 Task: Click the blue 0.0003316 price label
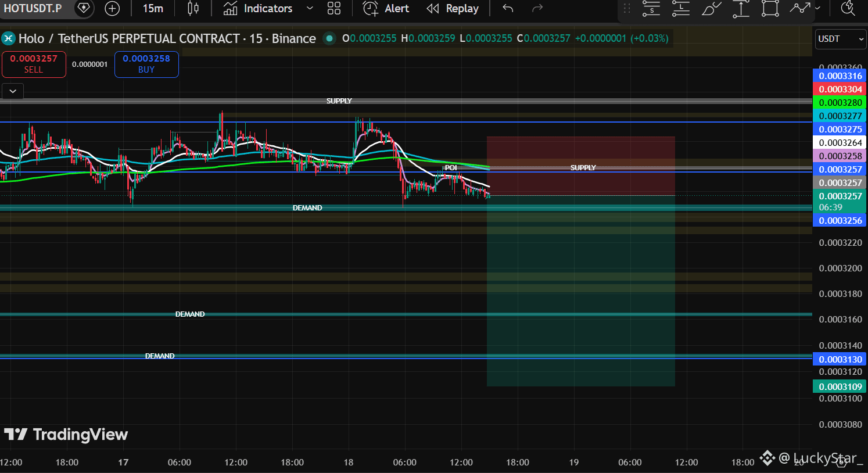(x=840, y=76)
